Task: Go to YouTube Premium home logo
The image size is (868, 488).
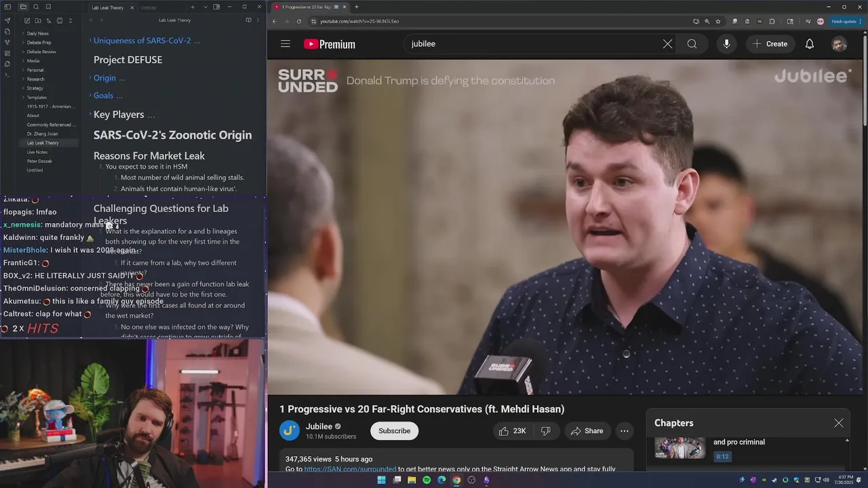Action: (330, 44)
